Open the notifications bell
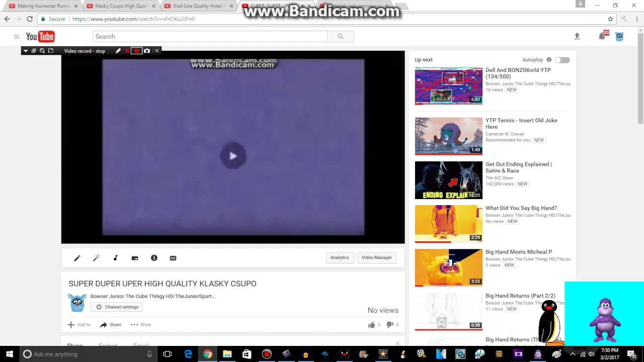This screenshot has width=644, height=362. pos(602,36)
